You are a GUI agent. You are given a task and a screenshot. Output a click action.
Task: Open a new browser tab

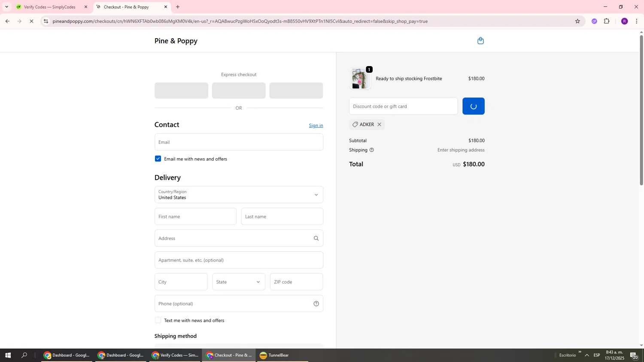tap(178, 7)
